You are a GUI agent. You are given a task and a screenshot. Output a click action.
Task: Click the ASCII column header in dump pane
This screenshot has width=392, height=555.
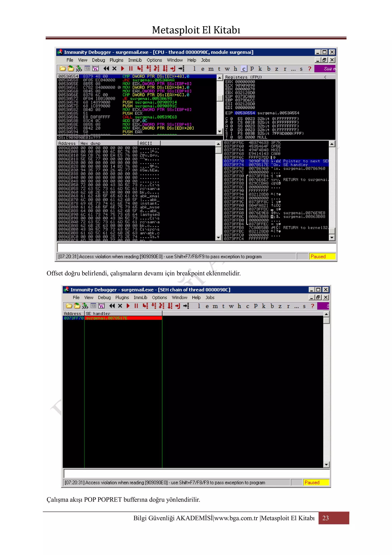coord(149,143)
